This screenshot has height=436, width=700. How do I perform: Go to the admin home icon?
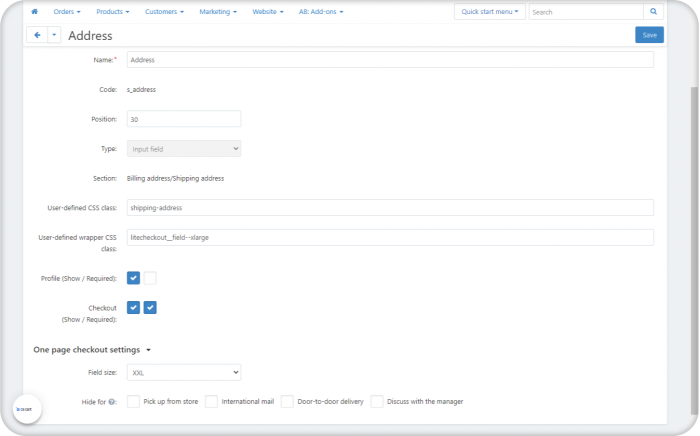coord(34,12)
